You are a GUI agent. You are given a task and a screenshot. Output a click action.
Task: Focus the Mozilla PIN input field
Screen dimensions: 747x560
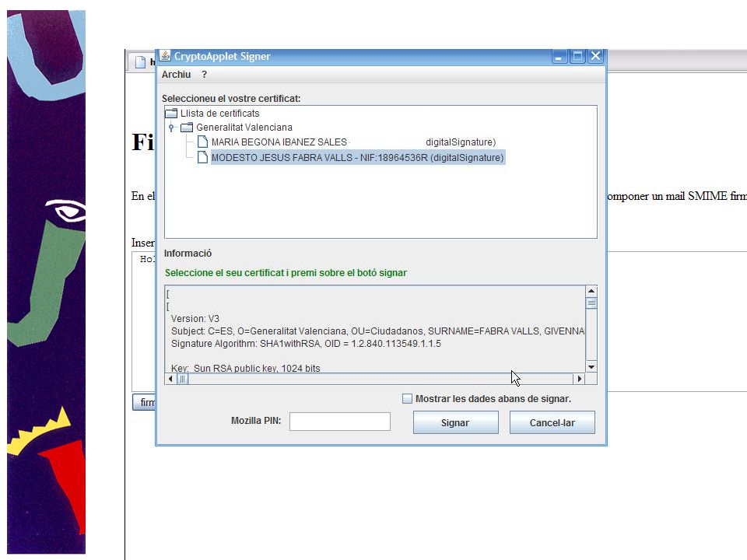pyautogui.click(x=340, y=422)
